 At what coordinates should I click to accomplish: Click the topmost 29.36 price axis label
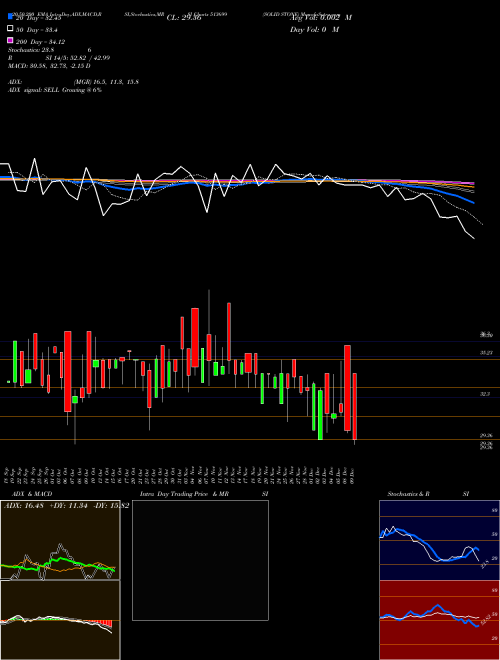coord(487,436)
